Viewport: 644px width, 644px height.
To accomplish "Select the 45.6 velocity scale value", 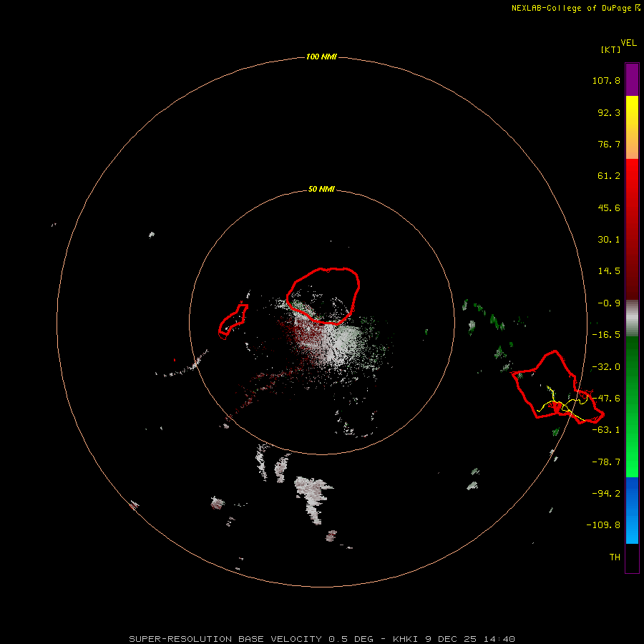I will [609, 208].
